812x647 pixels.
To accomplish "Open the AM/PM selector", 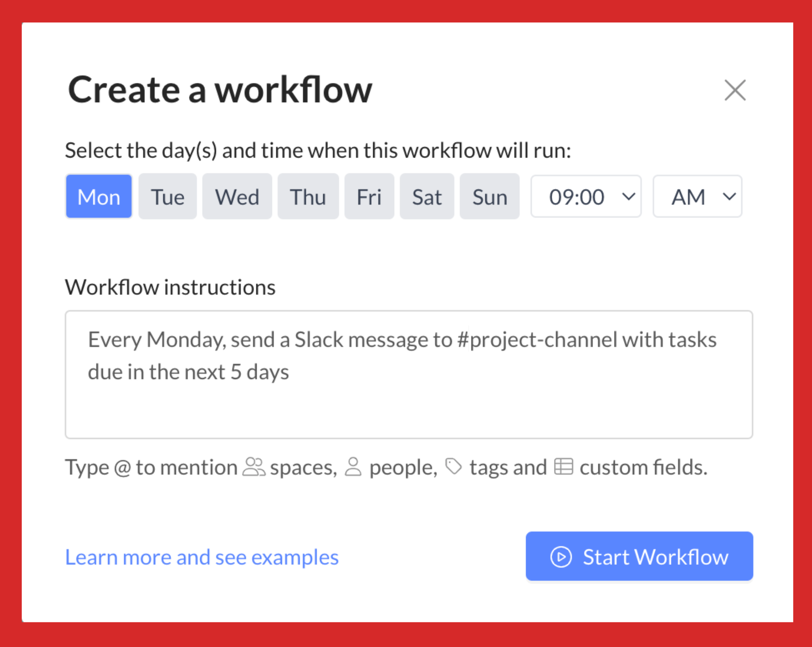I will (x=697, y=196).
